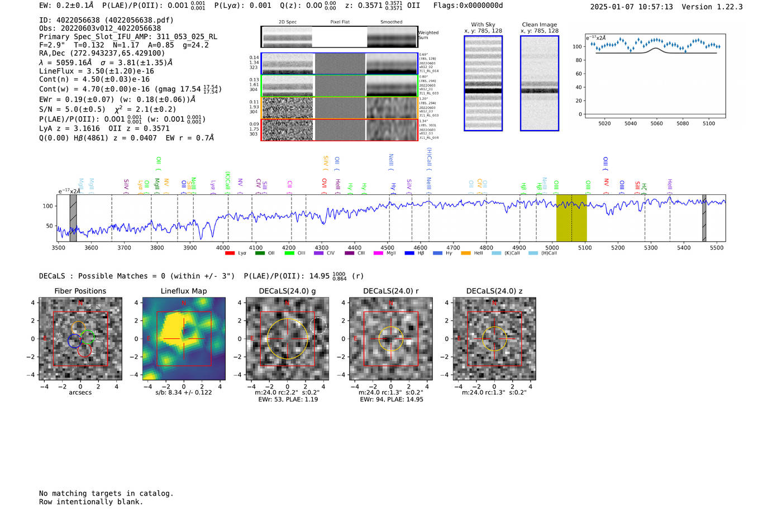This screenshot has height=532, width=782.
Task: Click the Hγ legend swatch
Action: tap(437, 253)
